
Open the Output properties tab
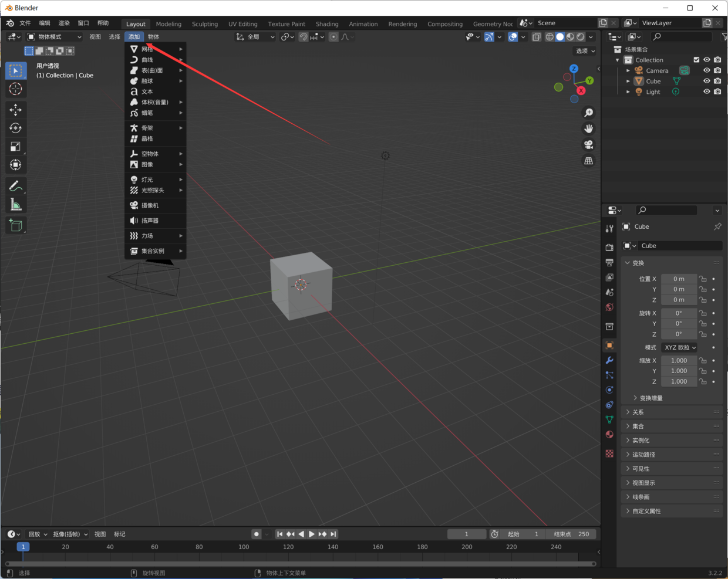tap(609, 262)
